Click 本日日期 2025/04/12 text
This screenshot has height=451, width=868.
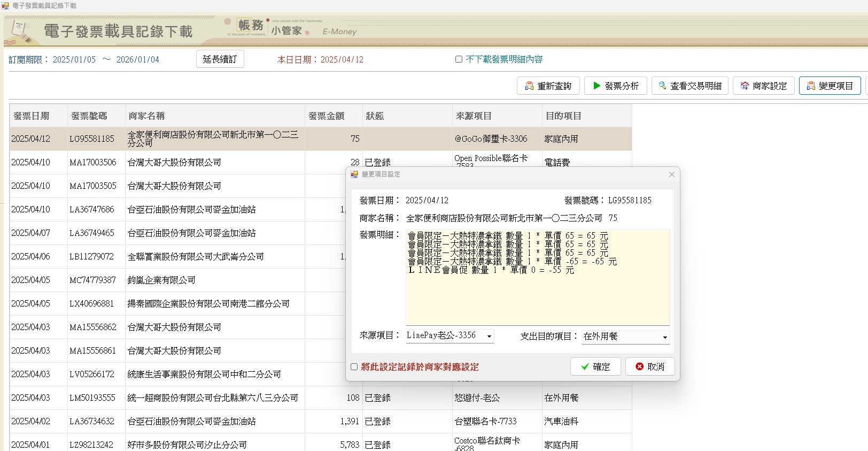320,59
